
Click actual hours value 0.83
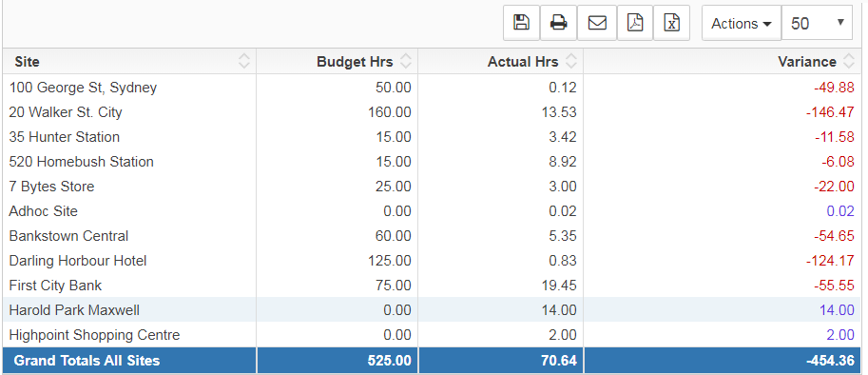tap(563, 261)
